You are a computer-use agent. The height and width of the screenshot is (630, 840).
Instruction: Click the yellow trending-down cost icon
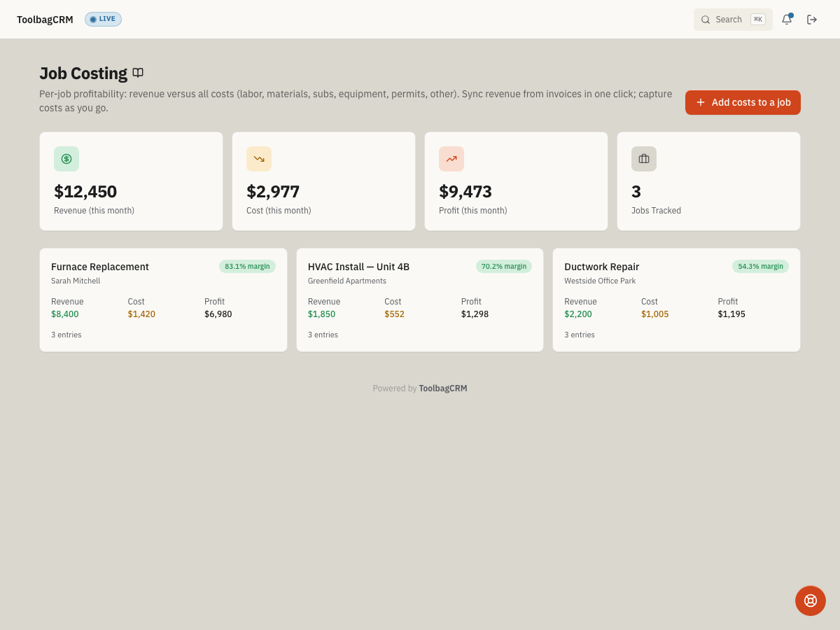[x=259, y=159]
